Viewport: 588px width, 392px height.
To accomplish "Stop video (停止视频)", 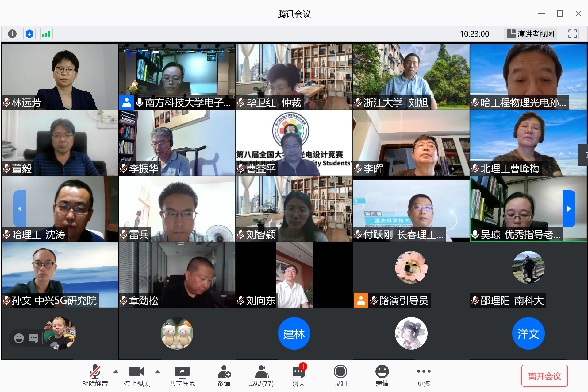I will [137, 375].
